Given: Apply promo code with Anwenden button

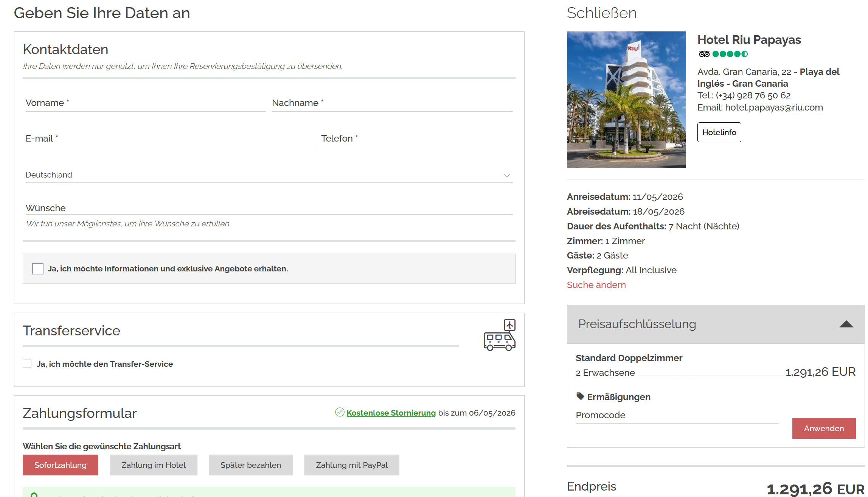Looking at the screenshot, I should point(824,428).
